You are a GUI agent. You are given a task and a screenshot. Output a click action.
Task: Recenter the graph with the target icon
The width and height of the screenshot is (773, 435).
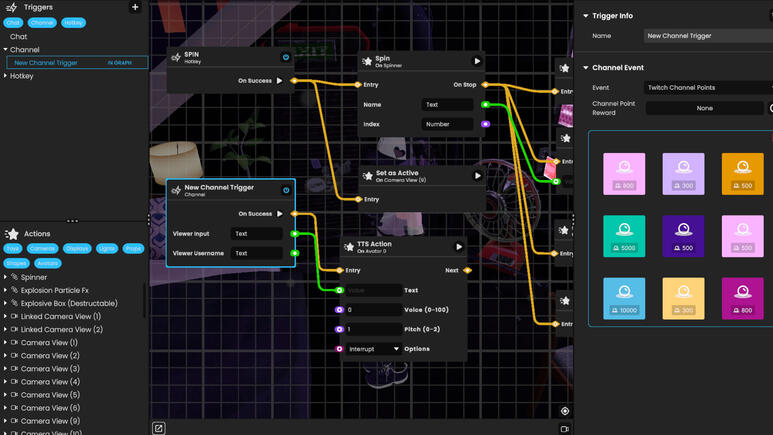(565, 411)
